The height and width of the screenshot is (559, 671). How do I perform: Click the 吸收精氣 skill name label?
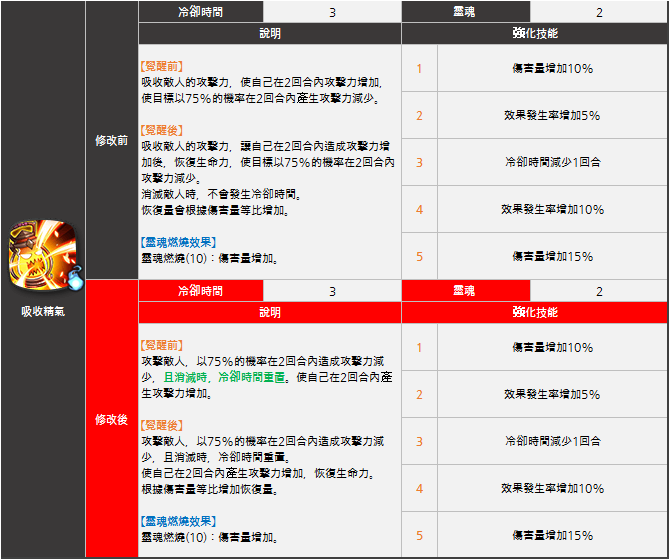tap(43, 311)
